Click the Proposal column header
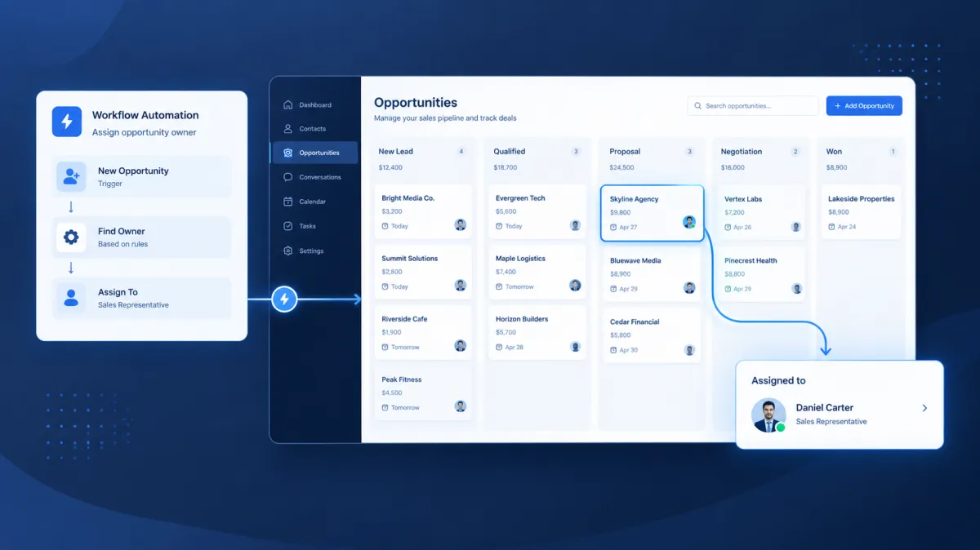Image resolution: width=980 pixels, height=550 pixels. [625, 152]
